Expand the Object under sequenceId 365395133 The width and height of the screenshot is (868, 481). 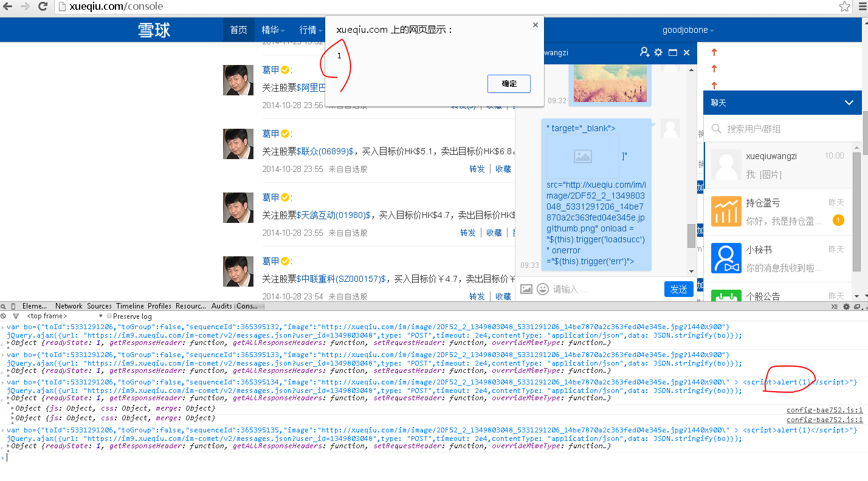point(8,370)
